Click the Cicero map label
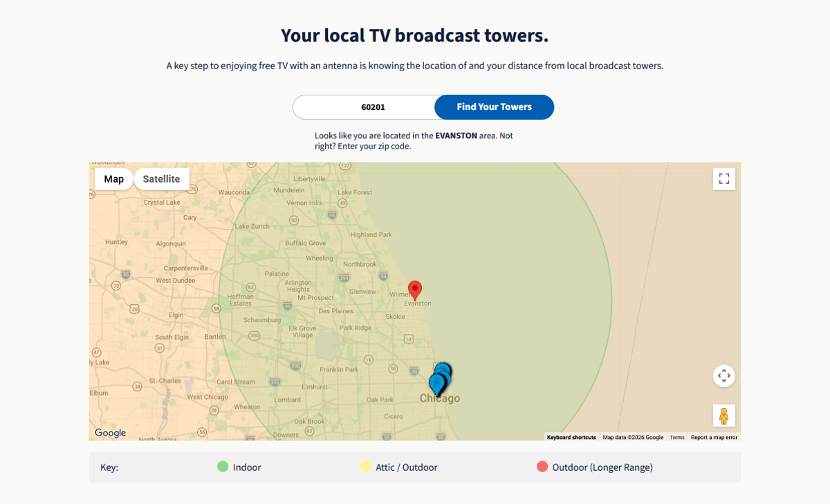 click(x=393, y=416)
